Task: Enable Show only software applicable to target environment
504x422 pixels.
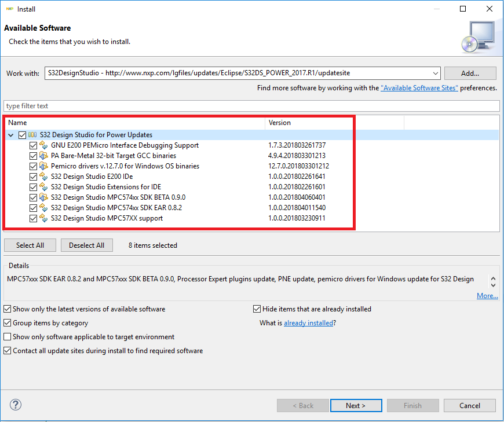Action: 7,336
